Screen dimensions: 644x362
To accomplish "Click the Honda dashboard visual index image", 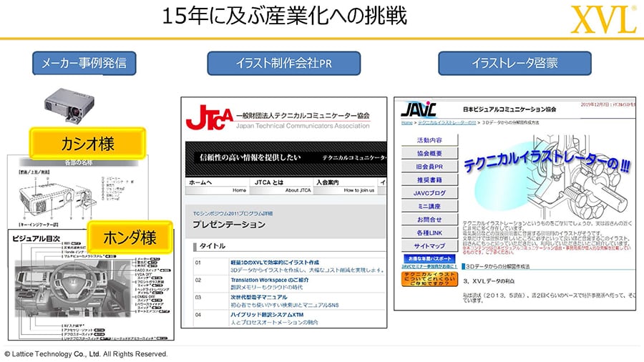I will tap(74, 288).
